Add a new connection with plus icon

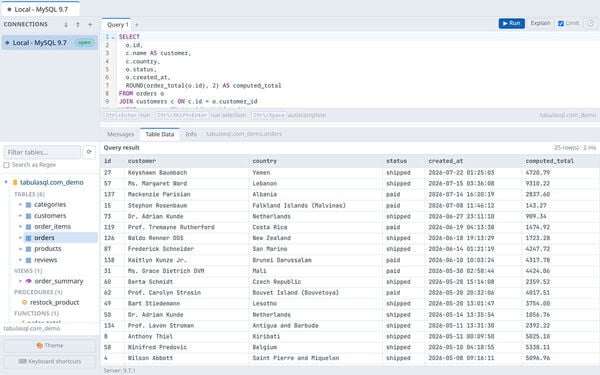point(90,24)
